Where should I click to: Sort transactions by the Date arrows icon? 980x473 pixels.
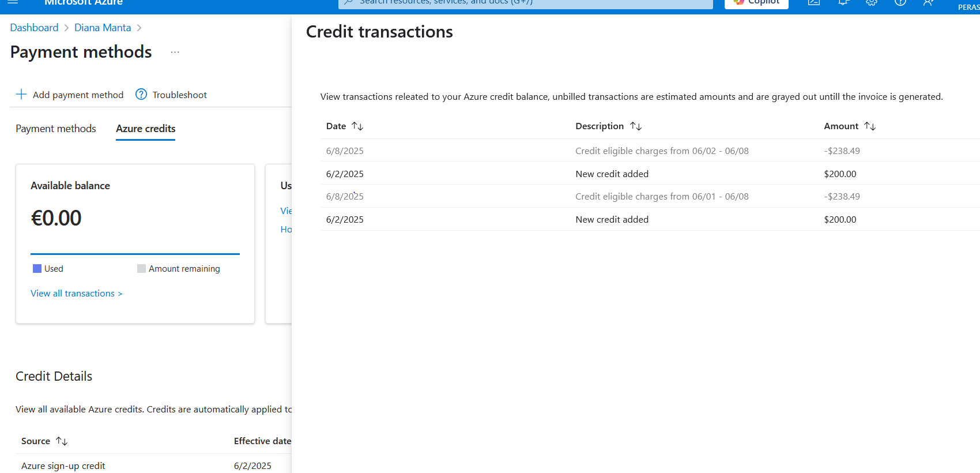[357, 126]
